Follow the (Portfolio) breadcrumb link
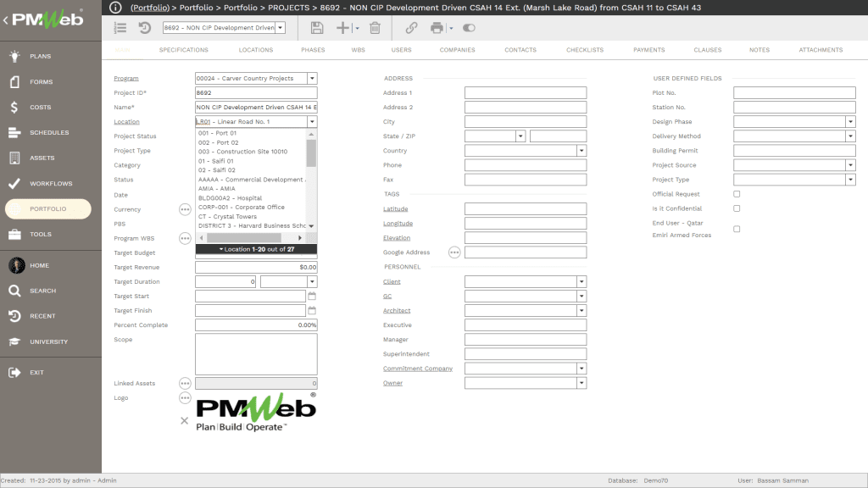This screenshot has width=868, height=488. [150, 8]
